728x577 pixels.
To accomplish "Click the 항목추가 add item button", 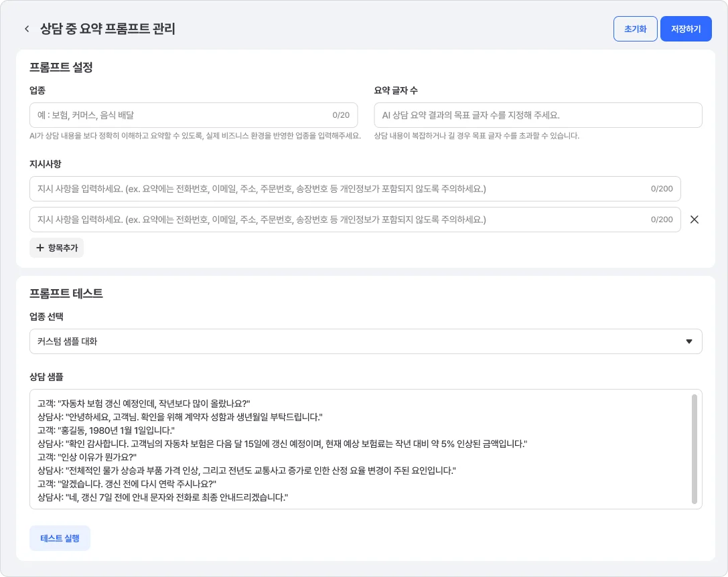I will (56, 248).
